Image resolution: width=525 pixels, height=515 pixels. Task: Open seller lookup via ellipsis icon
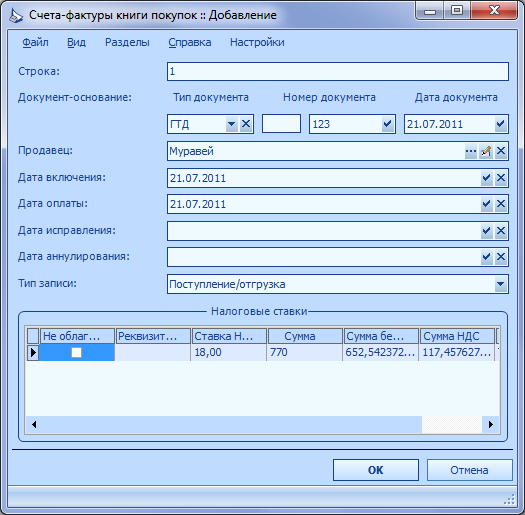[471, 151]
